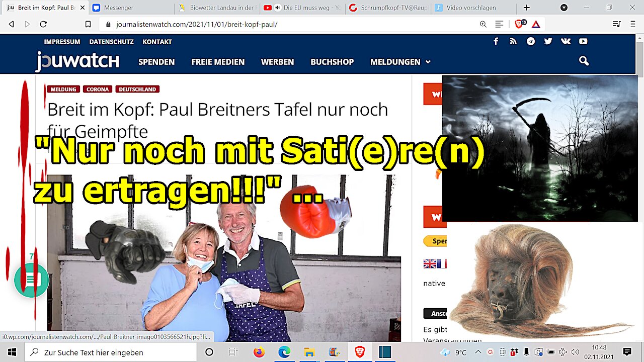Open the notification center icon
Viewport: 644px width, 362px height.
pyautogui.click(x=627, y=352)
